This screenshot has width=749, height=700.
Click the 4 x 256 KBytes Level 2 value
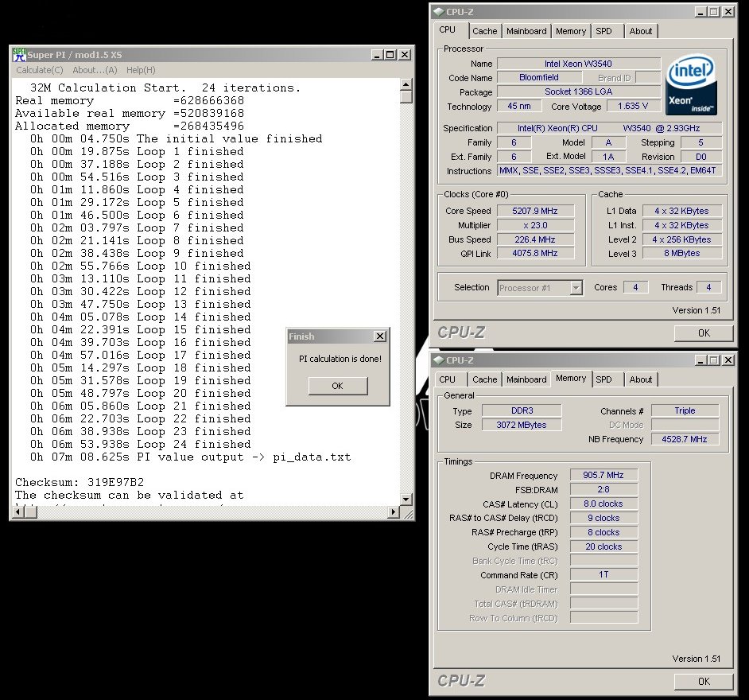tap(681, 239)
